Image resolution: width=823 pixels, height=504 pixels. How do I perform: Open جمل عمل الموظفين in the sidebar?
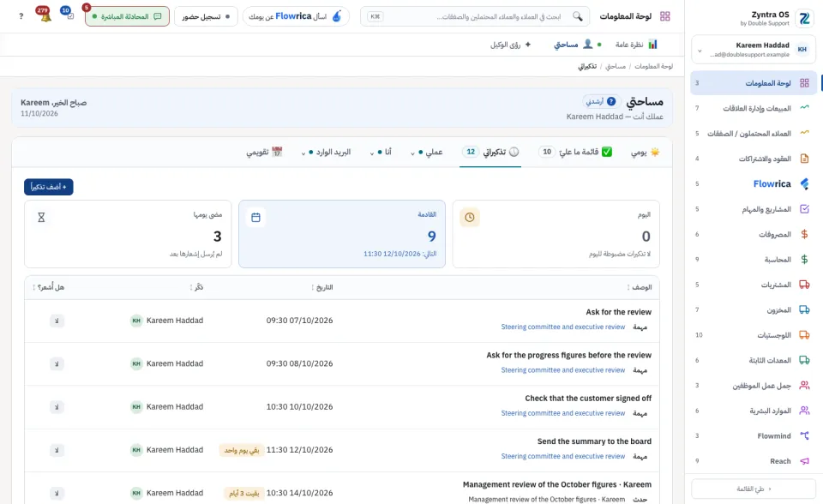(x=754, y=386)
